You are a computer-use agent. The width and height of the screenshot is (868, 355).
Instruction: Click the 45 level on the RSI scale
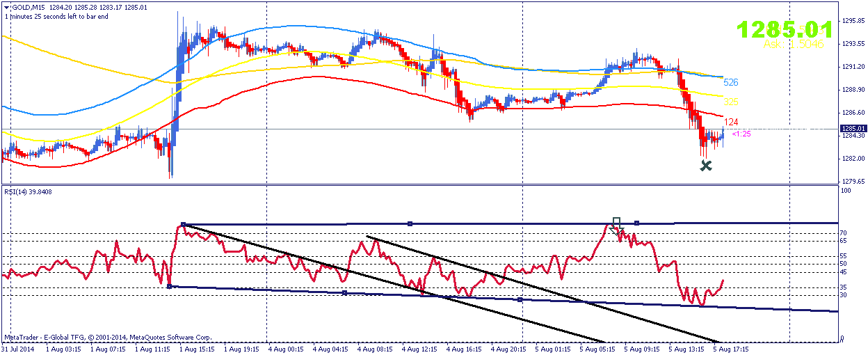[x=844, y=271]
